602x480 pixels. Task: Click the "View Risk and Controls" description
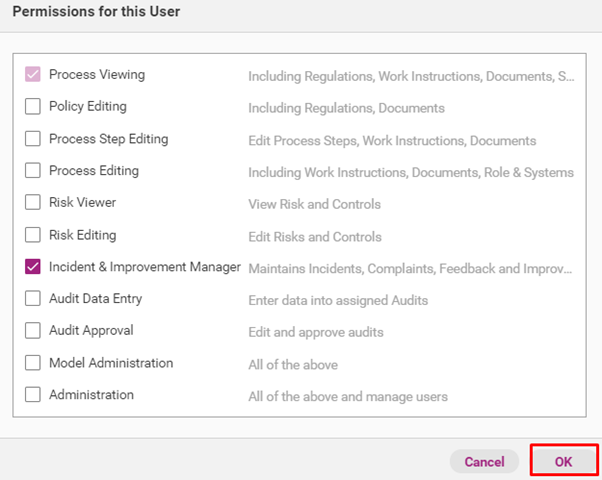pyautogui.click(x=314, y=204)
